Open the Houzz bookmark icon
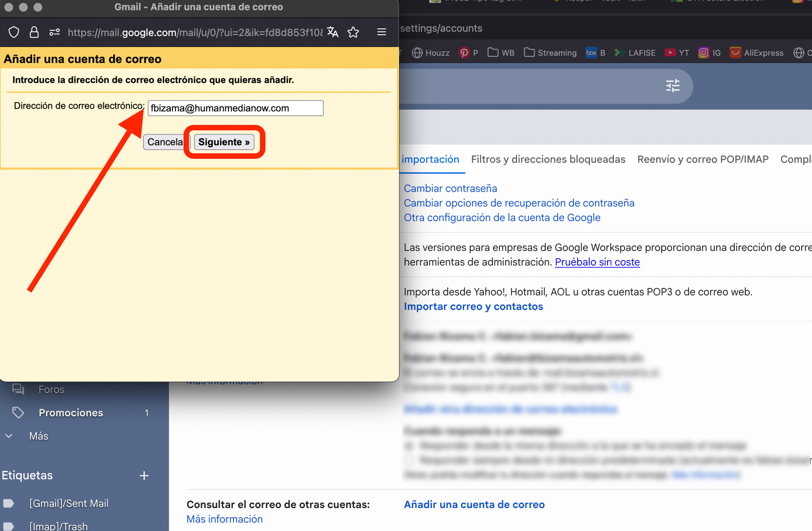Image resolution: width=812 pixels, height=531 pixels. 417,53
